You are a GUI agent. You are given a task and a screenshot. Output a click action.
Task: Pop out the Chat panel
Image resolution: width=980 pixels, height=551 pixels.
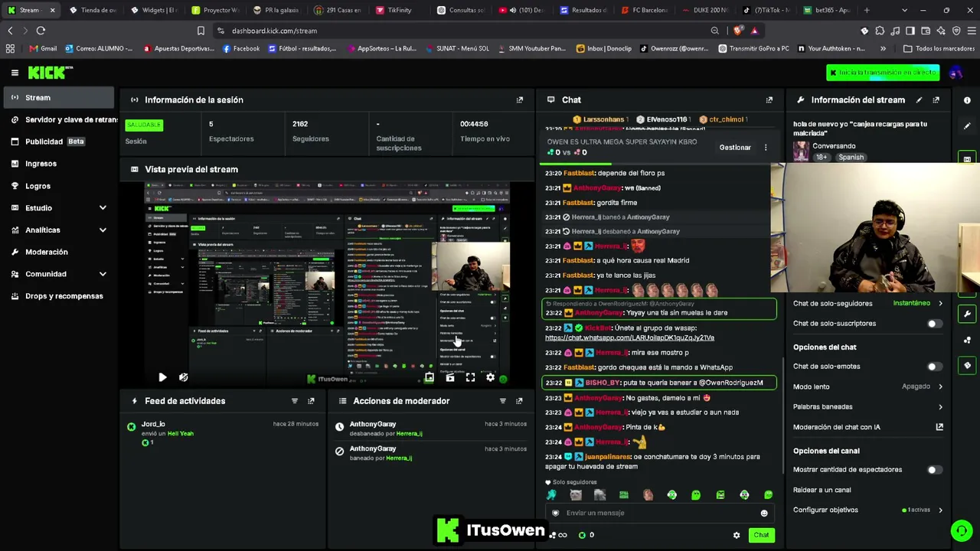pyautogui.click(x=769, y=99)
